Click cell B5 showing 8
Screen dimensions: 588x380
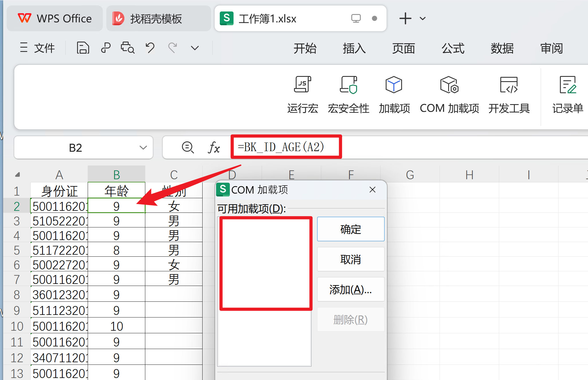117,250
